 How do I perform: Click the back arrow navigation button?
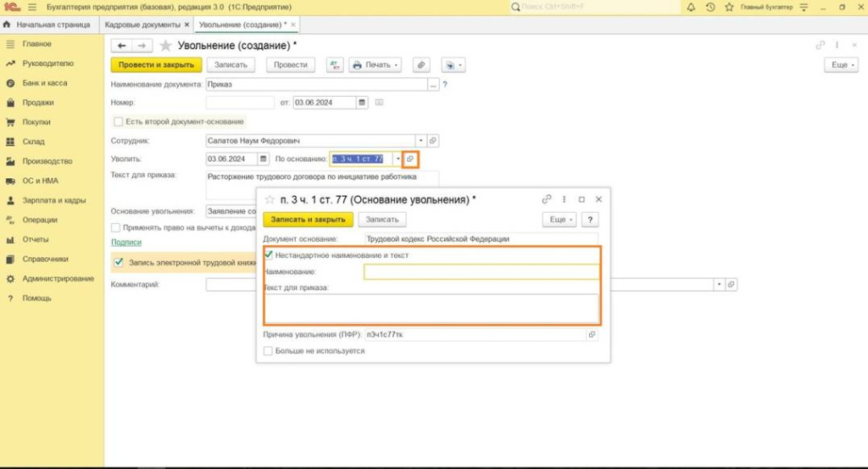[x=122, y=45]
